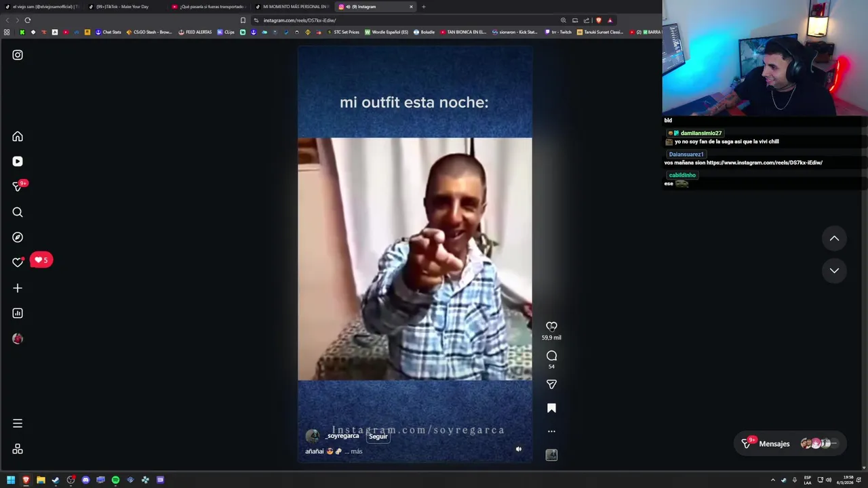Open Spotify from the taskbar
868x488 pixels.
coord(115,480)
